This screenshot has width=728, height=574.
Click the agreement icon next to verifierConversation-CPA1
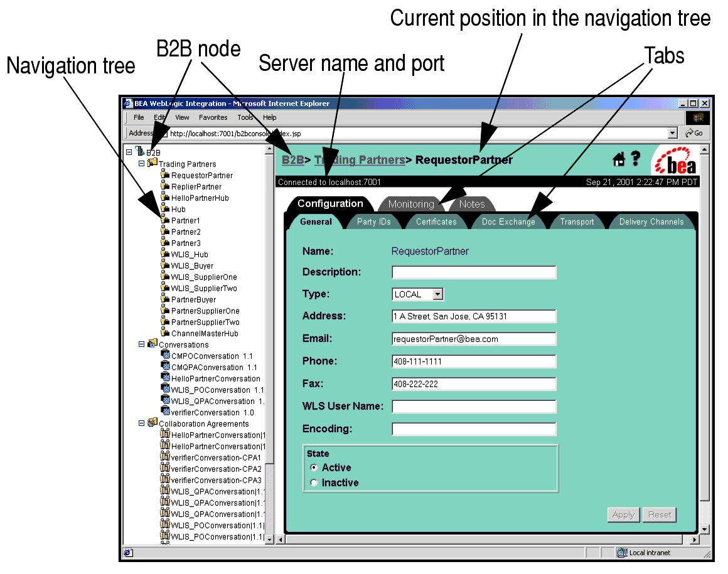pos(165,456)
